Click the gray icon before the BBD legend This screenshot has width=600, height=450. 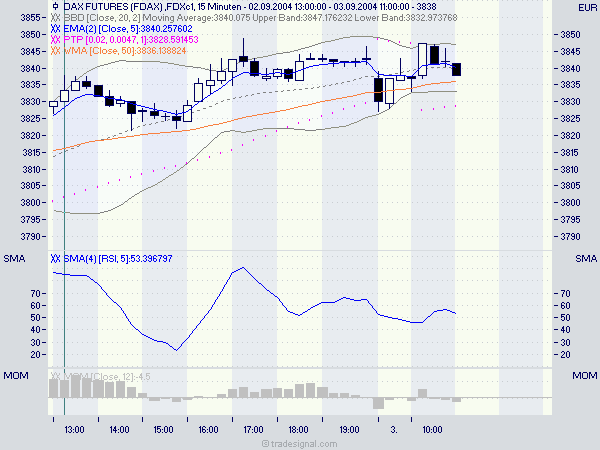(55, 18)
